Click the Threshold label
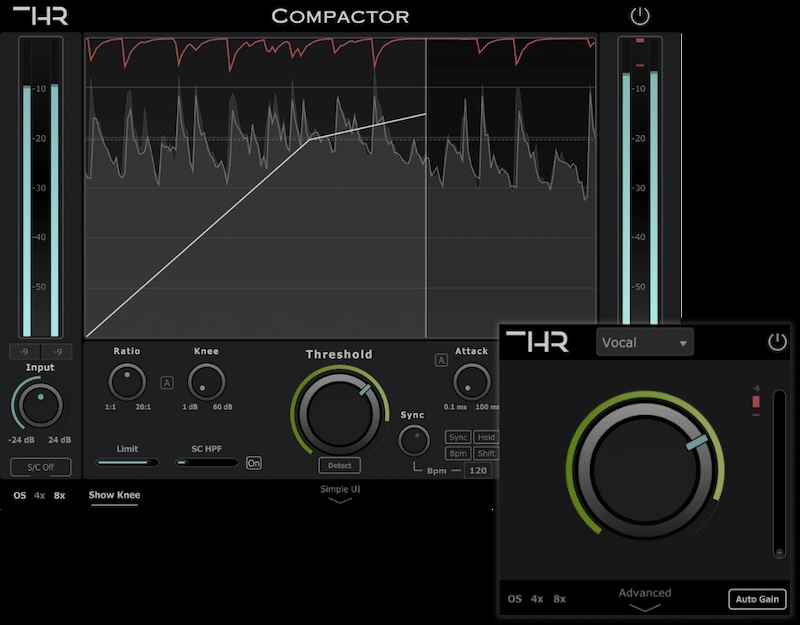The image size is (800, 625). point(339,355)
